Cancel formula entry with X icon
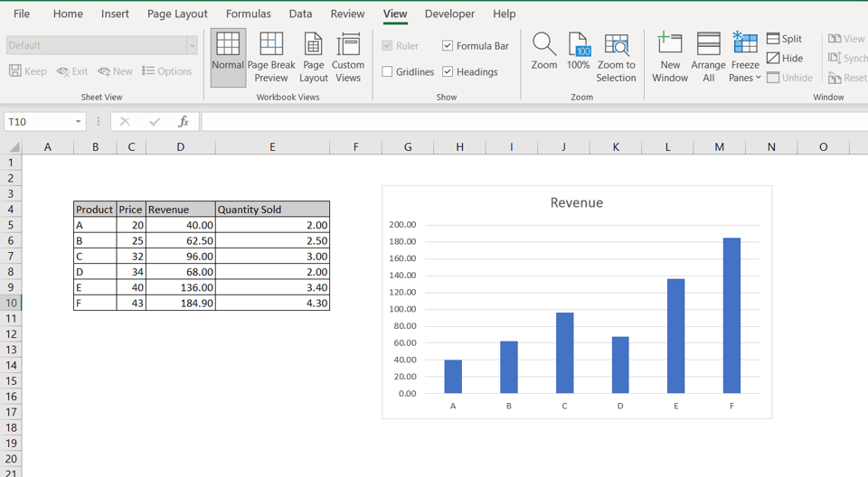The height and width of the screenshot is (477, 868). coord(125,122)
